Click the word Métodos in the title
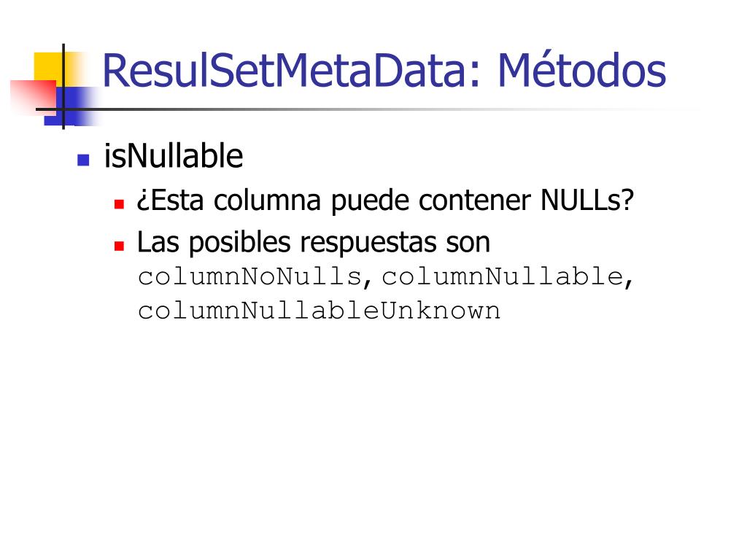The width and height of the screenshot is (747, 560). tap(581, 70)
